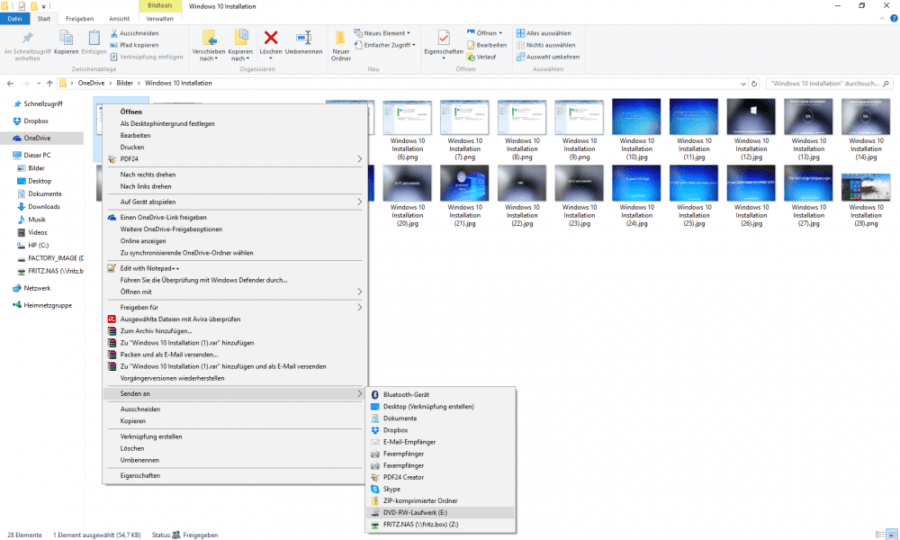Image resolution: width=900 pixels, height=540 pixels.
Task: Navigate up one folder level arrow
Action: click(50, 83)
